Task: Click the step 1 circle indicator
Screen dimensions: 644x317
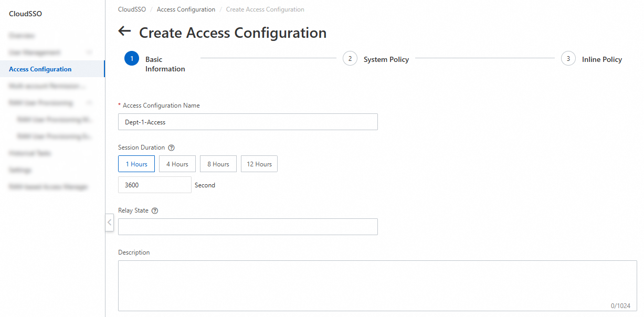Action: tap(132, 59)
